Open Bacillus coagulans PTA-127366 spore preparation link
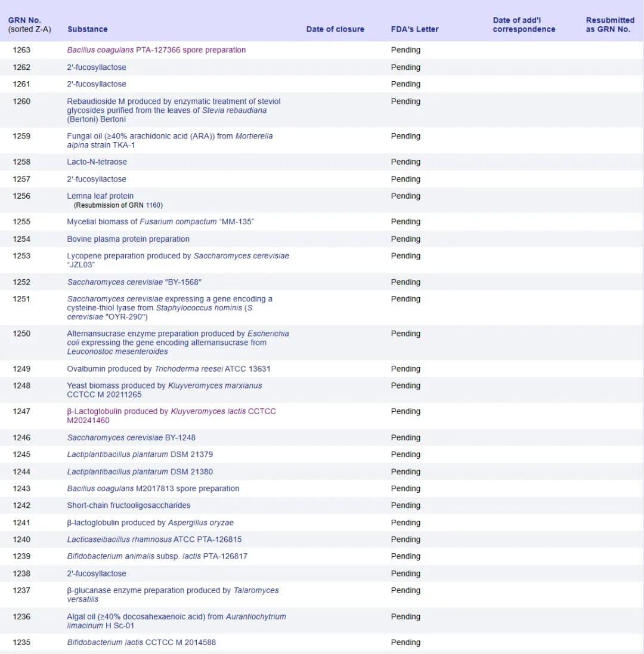The image size is (644, 654). (156, 50)
